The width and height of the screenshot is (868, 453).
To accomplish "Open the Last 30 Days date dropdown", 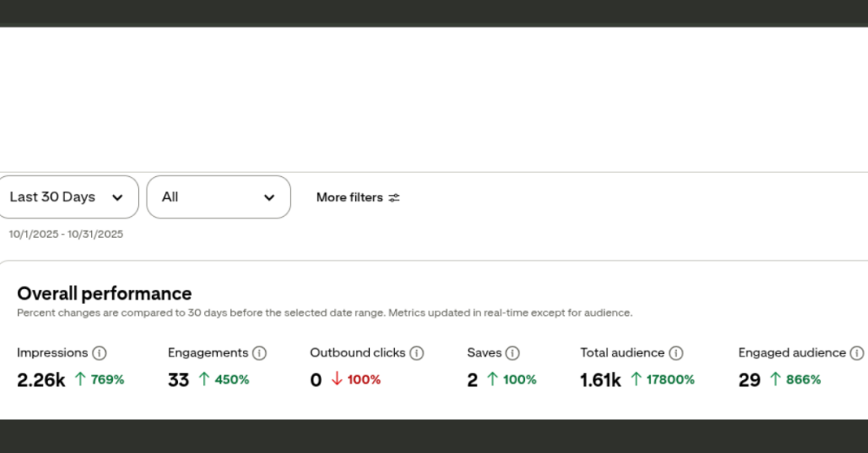I will pyautogui.click(x=67, y=197).
